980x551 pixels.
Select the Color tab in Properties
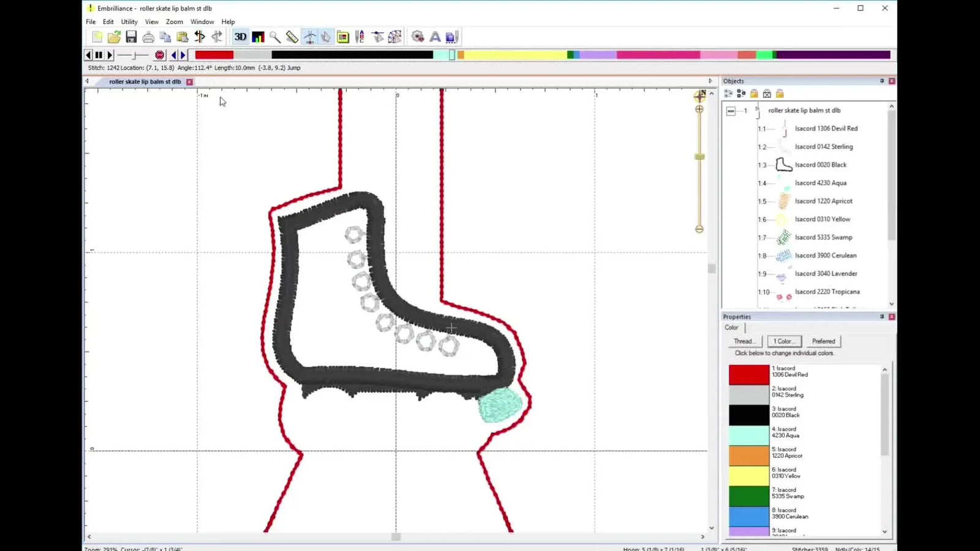point(732,328)
